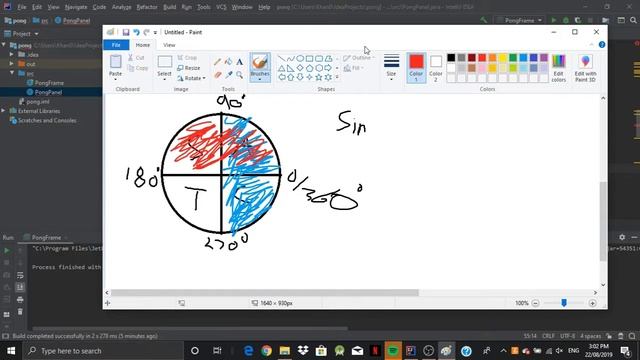Click Edit colors in Paint
Viewport: 640px width, 360px height.
coord(558,68)
